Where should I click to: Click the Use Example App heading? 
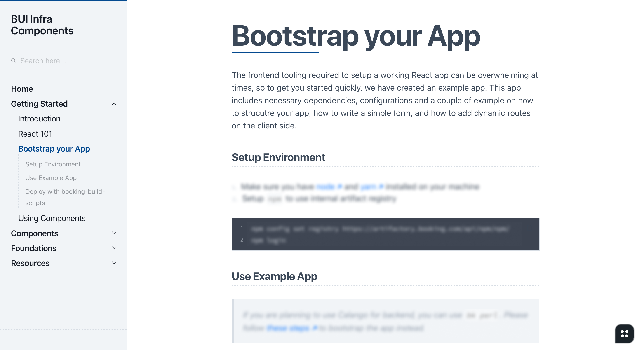pos(274,276)
